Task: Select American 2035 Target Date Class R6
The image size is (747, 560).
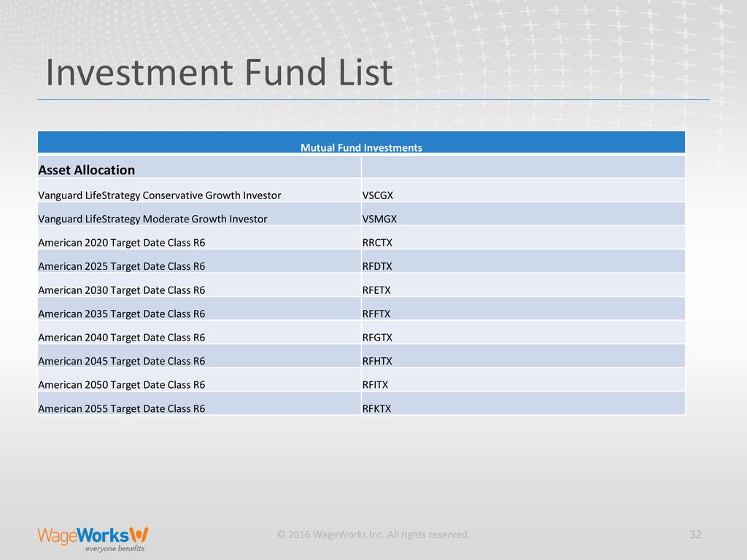Action: coord(122,314)
